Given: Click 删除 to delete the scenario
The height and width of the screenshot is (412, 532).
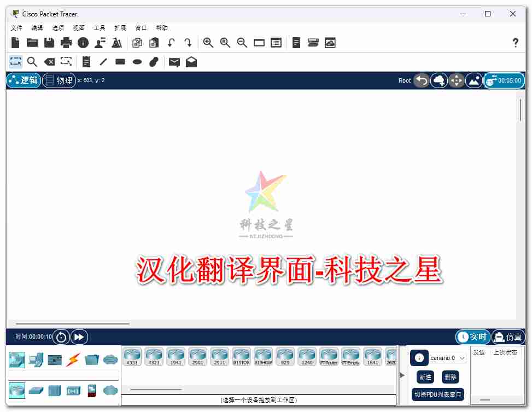Looking at the screenshot, I should coord(451,377).
